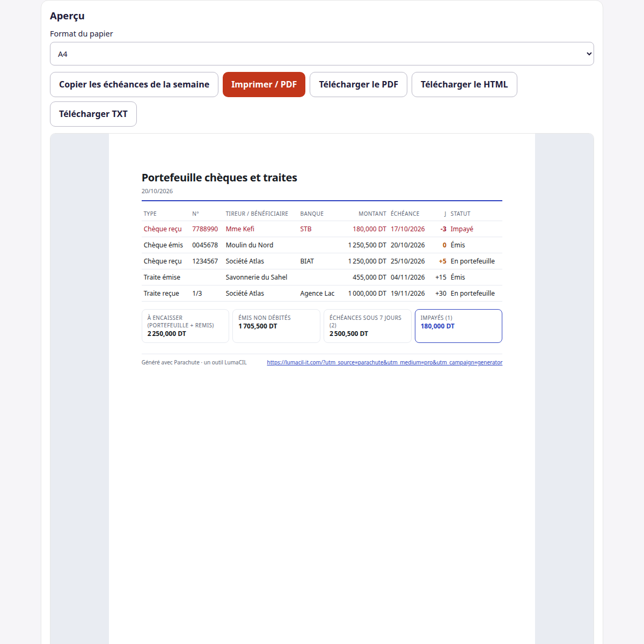The image size is (644, 644).
Task: Click the Impayés (1) summary card
Action: [458, 326]
